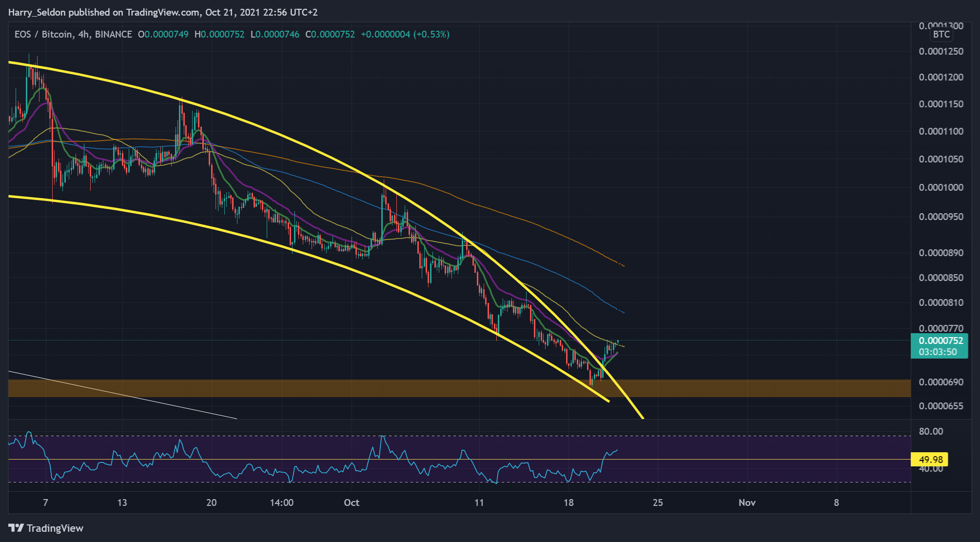Click the 0.0001100 price axis label
Screen dimensions: 980x542
(941, 131)
